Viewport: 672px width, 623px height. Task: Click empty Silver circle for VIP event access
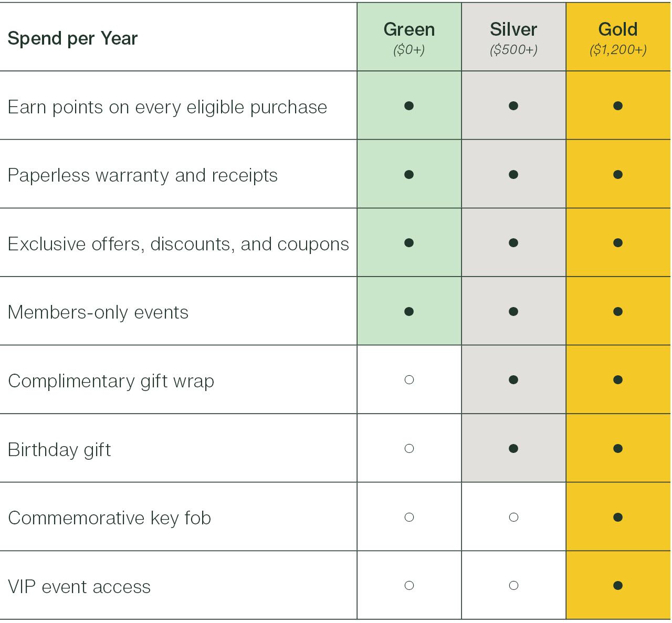514,586
